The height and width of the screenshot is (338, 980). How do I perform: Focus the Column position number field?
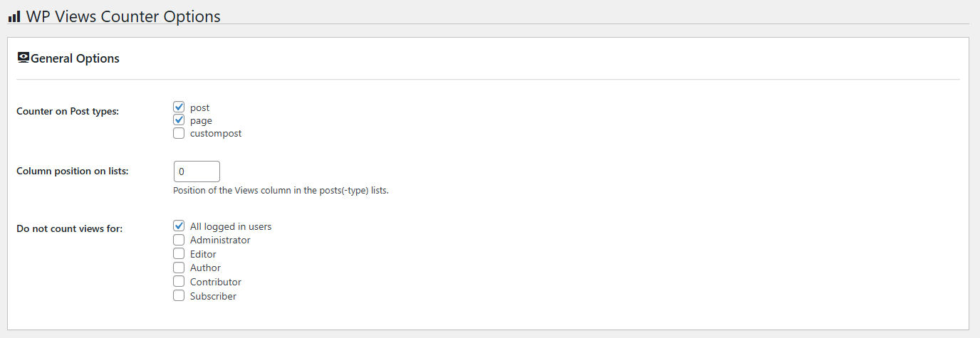pos(197,171)
